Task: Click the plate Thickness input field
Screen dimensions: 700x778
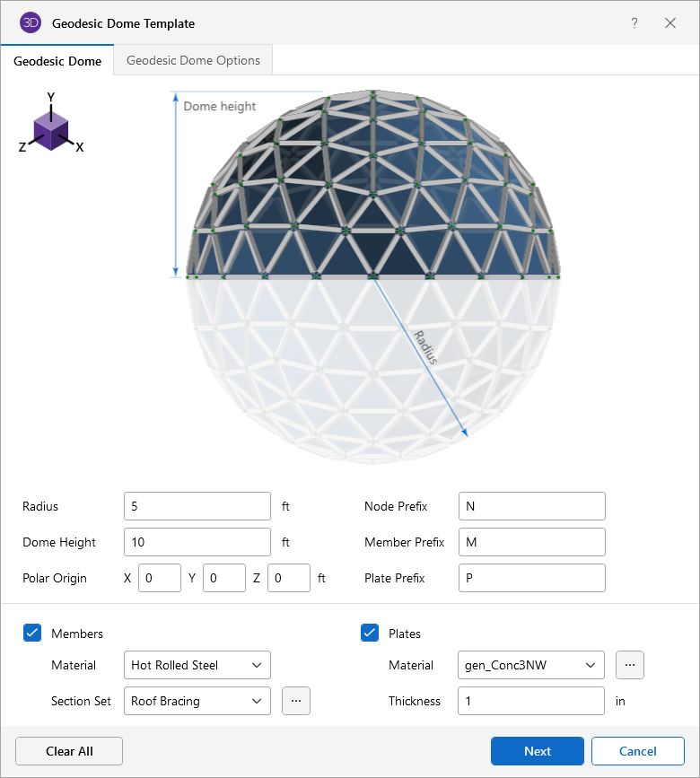Action: [x=531, y=701]
